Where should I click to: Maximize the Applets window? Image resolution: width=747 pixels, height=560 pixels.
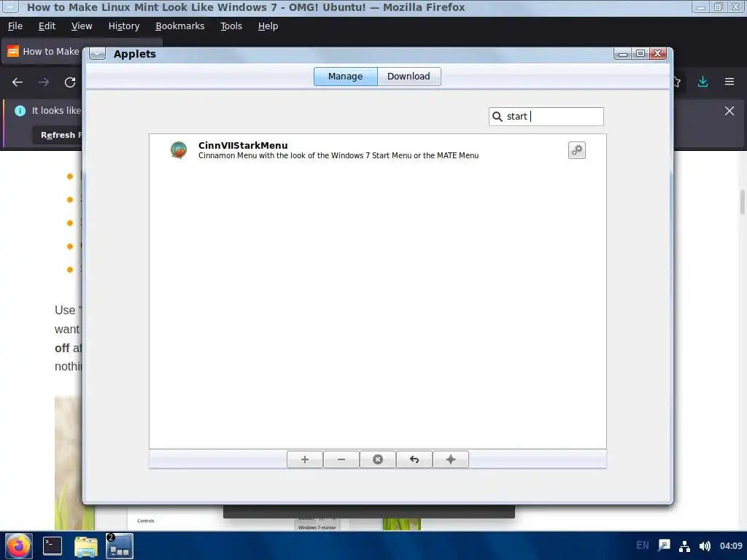pos(640,53)
